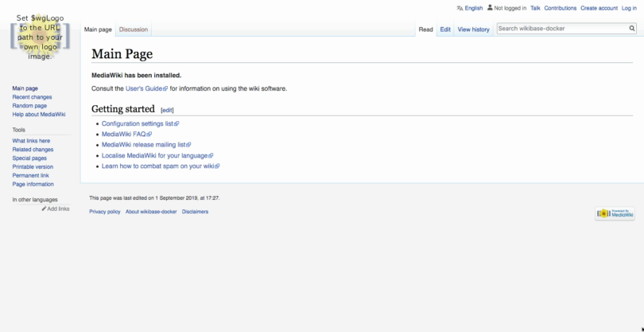Image resolution: width=644 pixels, height=332 pixels.
Task: Click Log in link
Action: coord(629,8)
